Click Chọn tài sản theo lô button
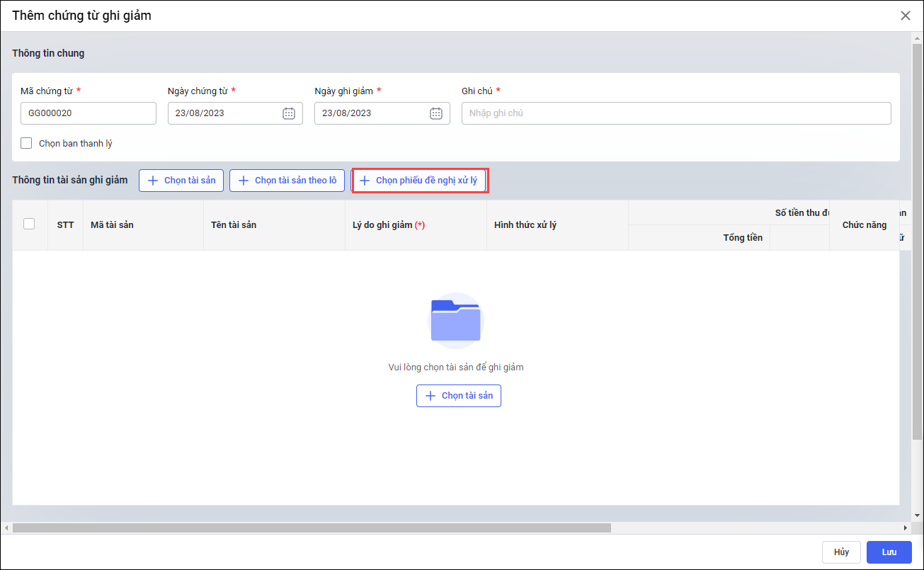Screen dimensions: 924x570 coord(287,181)
